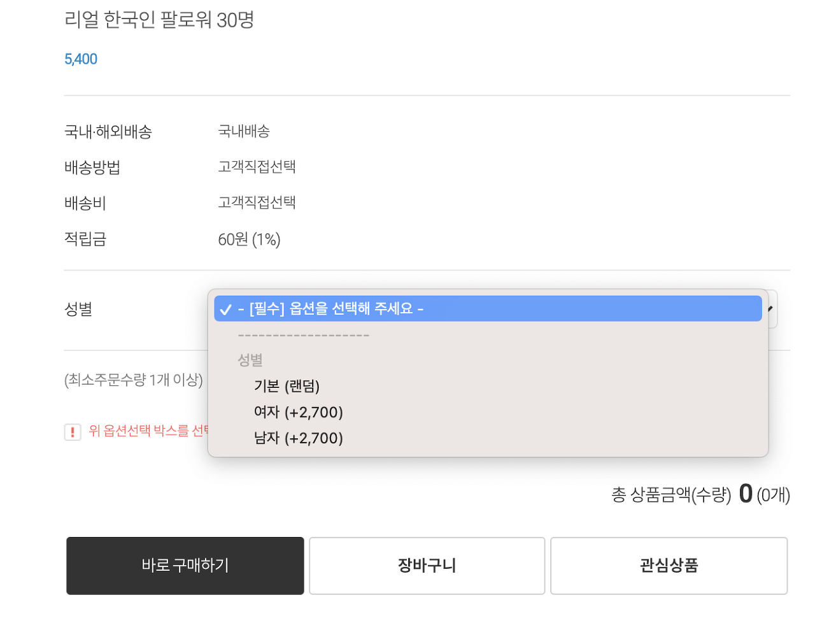Image resolution: width=815 pixels, height=644 pixels.
Task: Click the '배송방법' label
Action: 92,168
